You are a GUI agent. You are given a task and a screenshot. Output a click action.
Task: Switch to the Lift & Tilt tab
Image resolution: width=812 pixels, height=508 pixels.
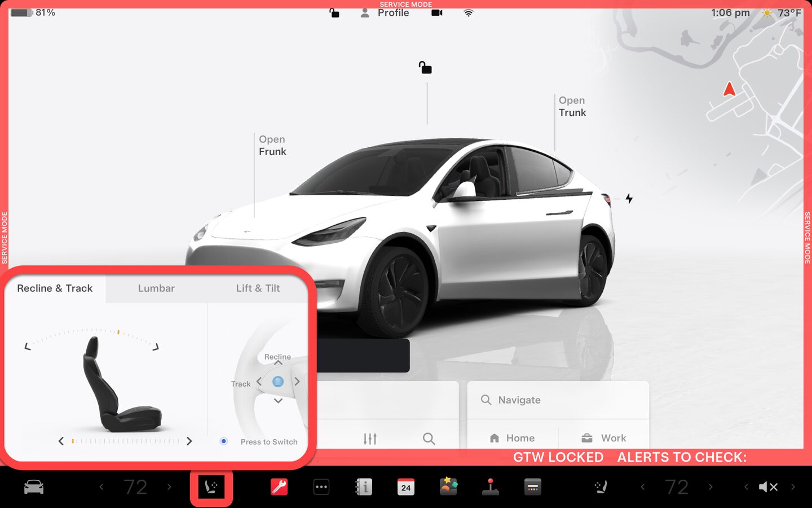[x=258, y=288]
